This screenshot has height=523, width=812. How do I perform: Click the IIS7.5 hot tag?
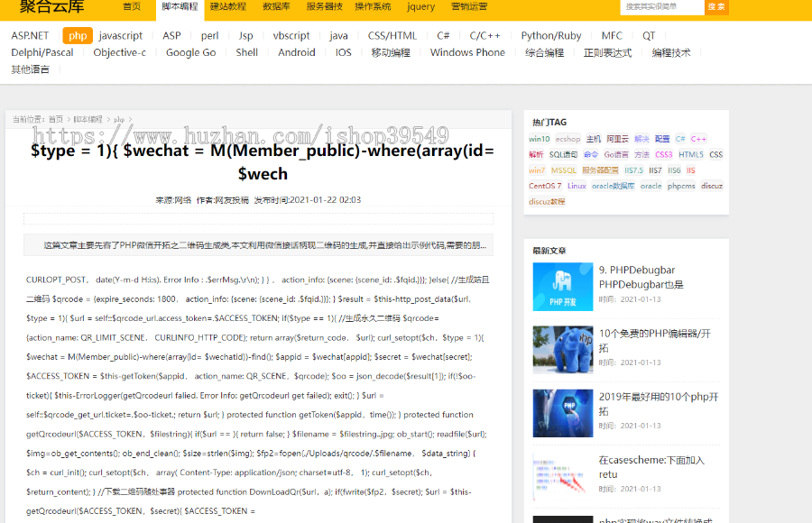[x=633, y=170]
